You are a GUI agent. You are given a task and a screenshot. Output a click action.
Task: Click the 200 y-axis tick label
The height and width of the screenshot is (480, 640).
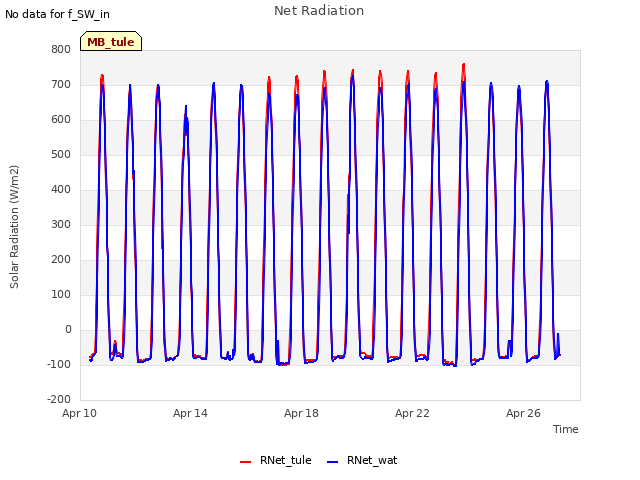pos(61,260)
